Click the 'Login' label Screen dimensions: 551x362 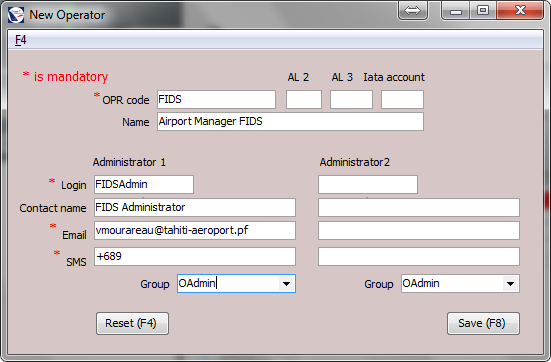pyautogui.click(x=73, y=185)
